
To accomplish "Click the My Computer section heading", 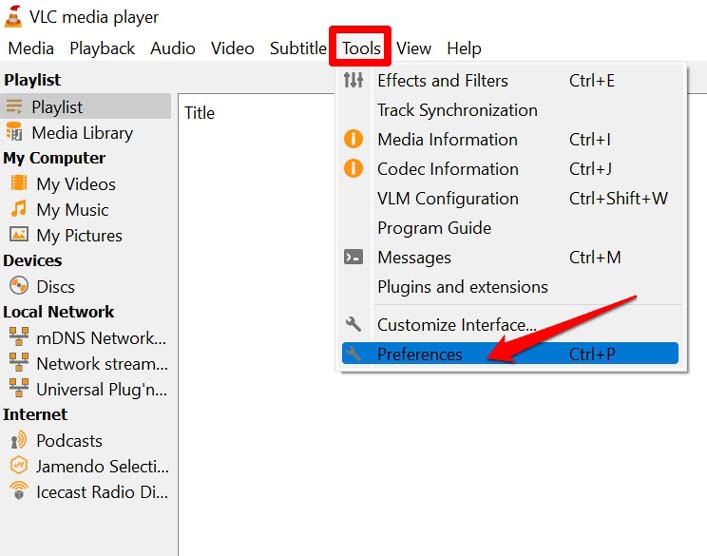I will click(54, 158).
